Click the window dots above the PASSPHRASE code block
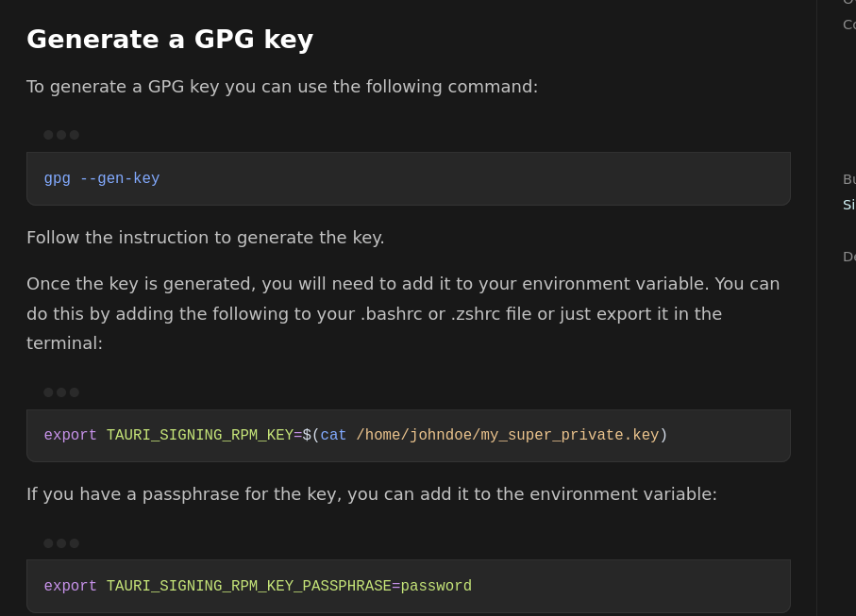The width and height of the screenshot is (856, 616). tap(61, 543)
